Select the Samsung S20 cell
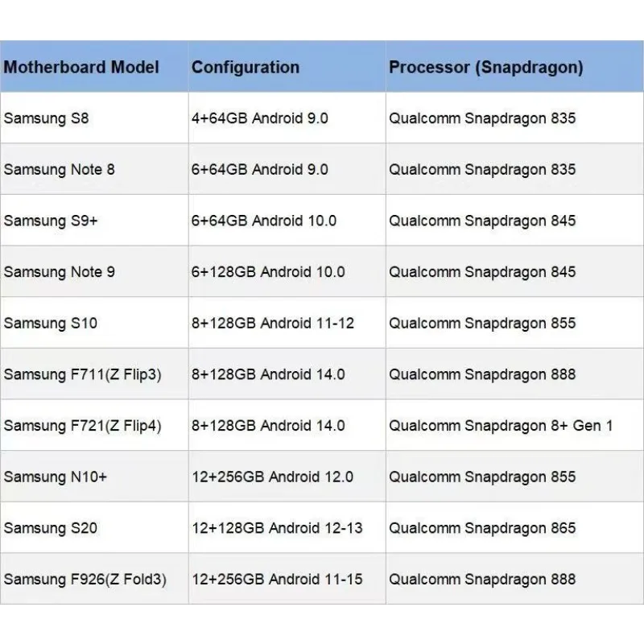Screen dimensions: 644x644 [50, 528]
